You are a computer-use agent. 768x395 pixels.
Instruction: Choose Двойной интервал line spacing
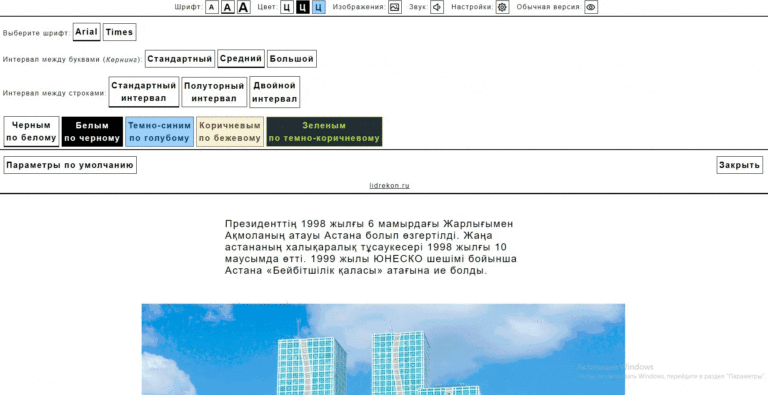[275, 92]
